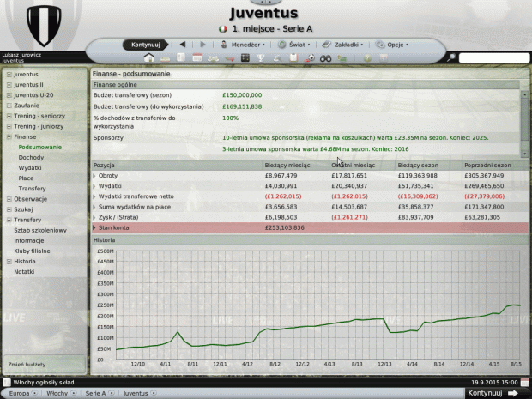
Task: Open the clipboard icon in the toolbar
Action: [293, 58]
